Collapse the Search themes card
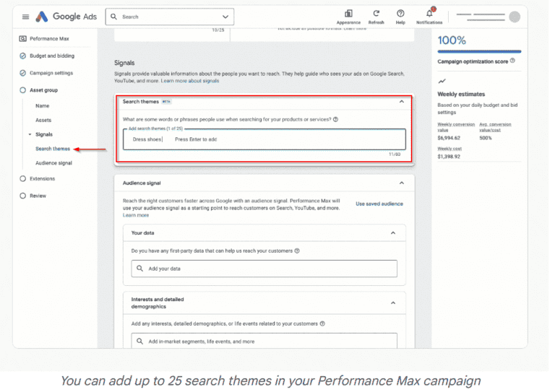Image resolution: width=555 pixels, height=392 pixels. (401, 102)
